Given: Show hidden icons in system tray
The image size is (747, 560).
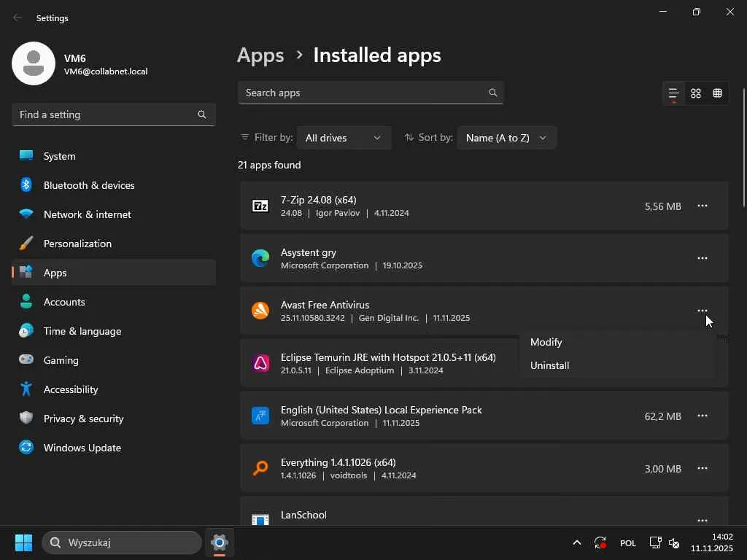Looking at the screenshot, I should coord(576,542).
